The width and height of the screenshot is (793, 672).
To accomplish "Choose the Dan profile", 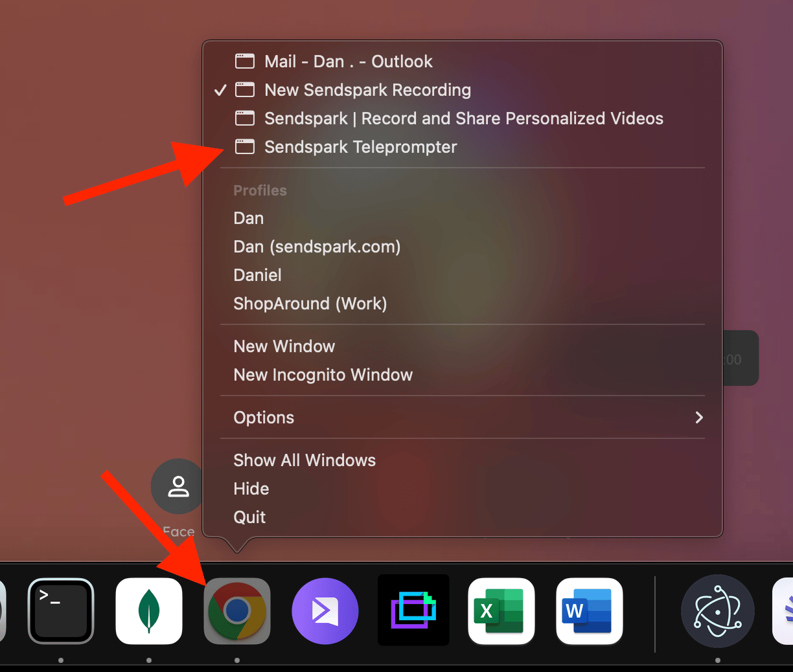I will (463, 218).
